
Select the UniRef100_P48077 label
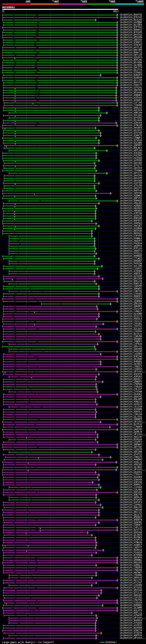coord(131,85)
